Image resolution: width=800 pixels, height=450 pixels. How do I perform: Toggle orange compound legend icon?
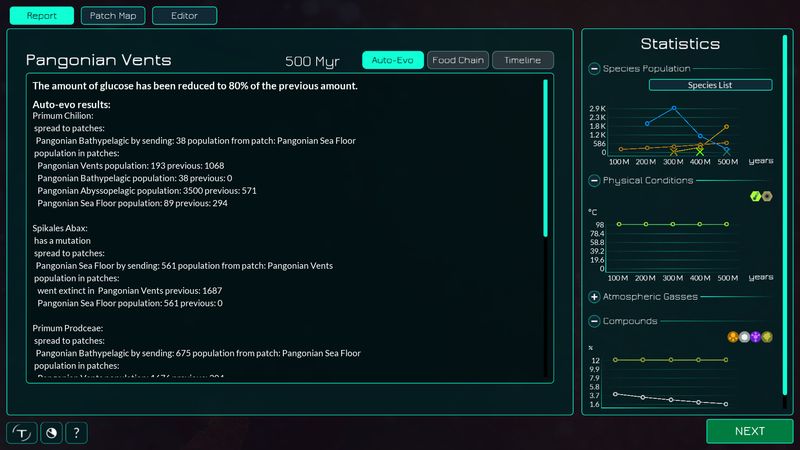pyautogui.click(x=732, y=337)
